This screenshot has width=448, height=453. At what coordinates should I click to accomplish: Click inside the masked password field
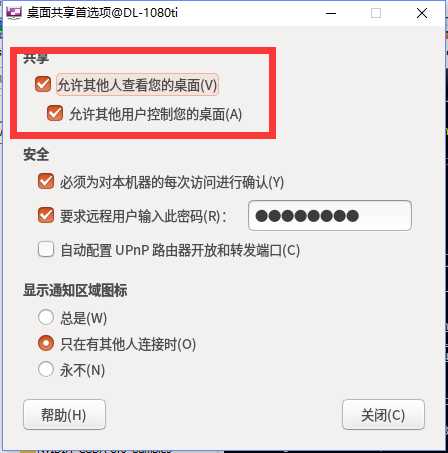330,215
